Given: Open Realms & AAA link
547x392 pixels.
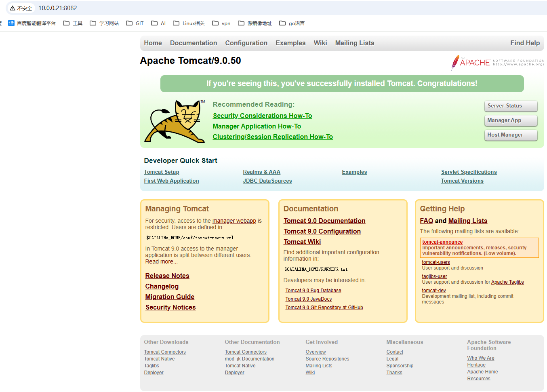Looking at the screenshot, I should point(261,172).
